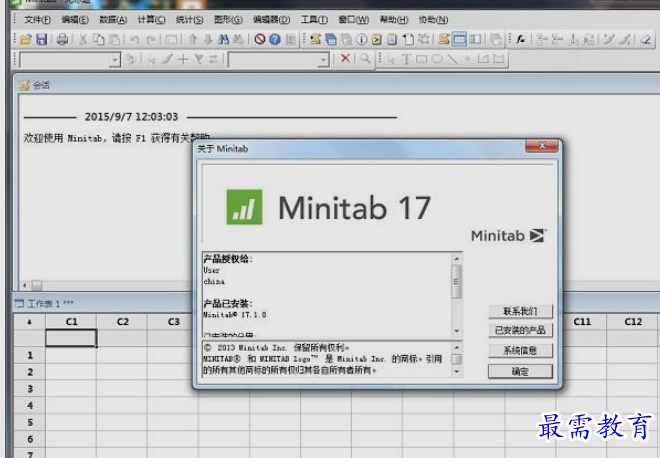Click the blue Help question mark icon
The height and width of the screenshot is (458, 660).
275,40
